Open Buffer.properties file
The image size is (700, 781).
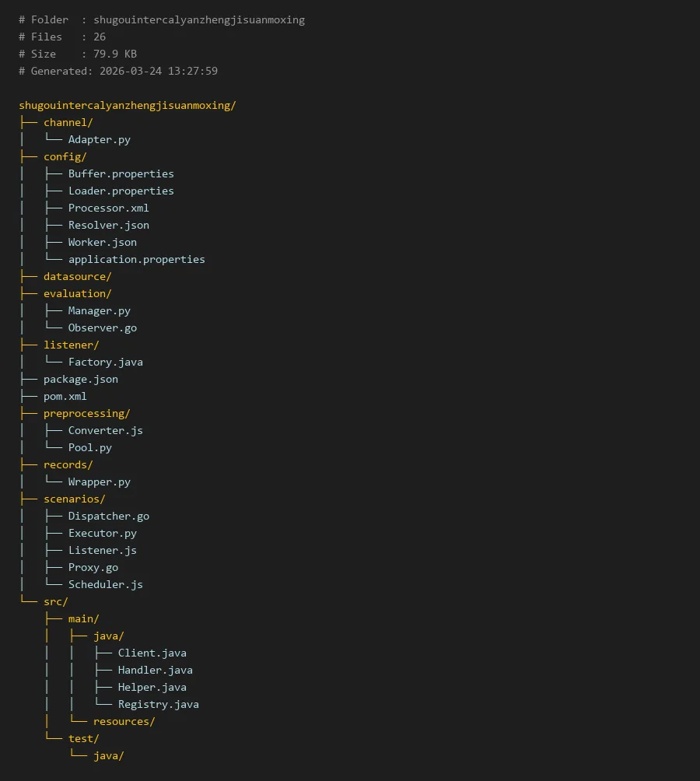click(121, 173)
